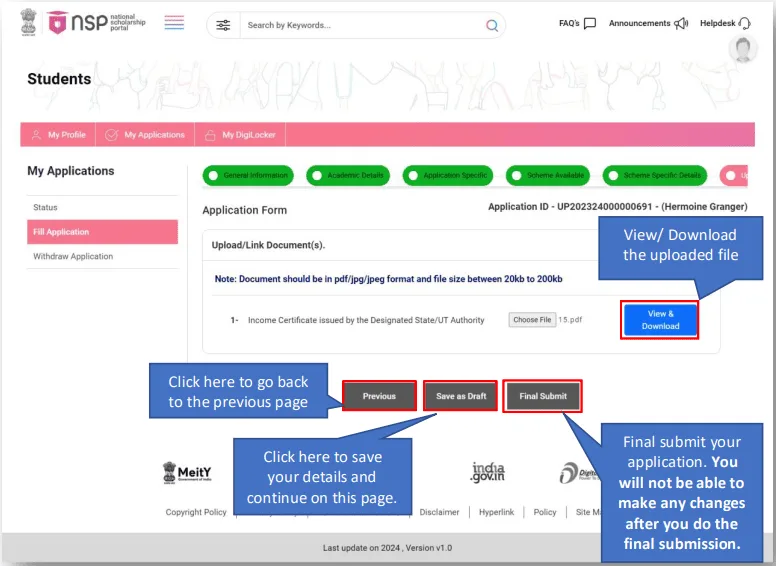The width and height of the screenshot is (776, 566).
Task: Open the Announcements link
Action: (x=639, y=23)
